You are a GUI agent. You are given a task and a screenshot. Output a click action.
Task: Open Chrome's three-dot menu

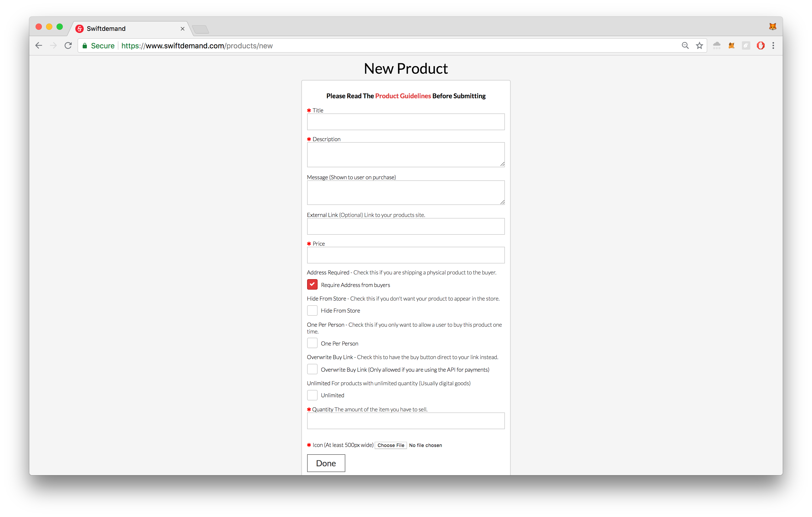pos(773,45)
